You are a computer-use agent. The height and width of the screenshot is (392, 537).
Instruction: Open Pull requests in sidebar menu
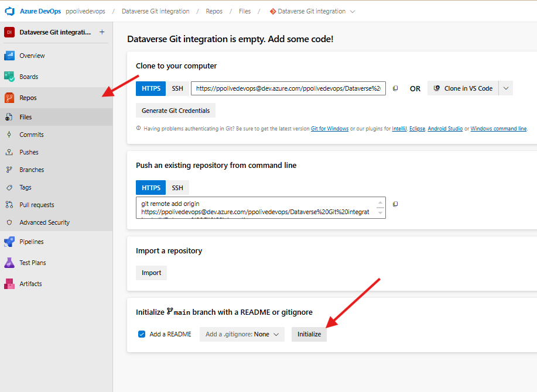tap(56, 205)
